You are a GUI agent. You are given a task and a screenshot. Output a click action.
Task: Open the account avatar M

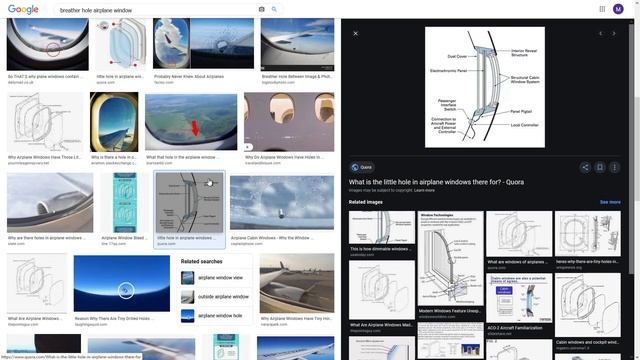[x=618, y=9]
